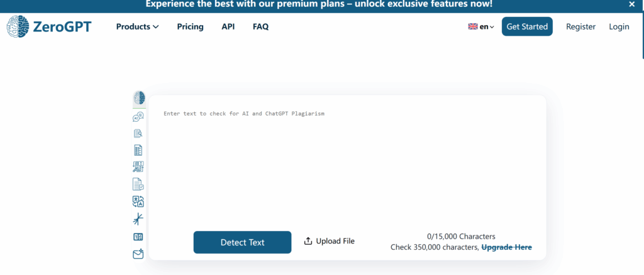Open the chat bubbles sidebar tool
Viewport: 644px width, 275px height.
(x=138, y=117)
